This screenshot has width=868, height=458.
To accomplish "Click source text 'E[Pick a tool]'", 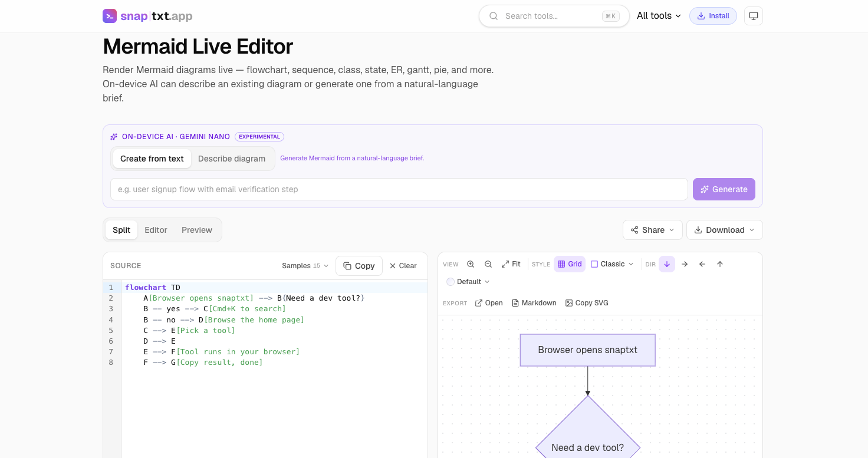I will 203,330.
